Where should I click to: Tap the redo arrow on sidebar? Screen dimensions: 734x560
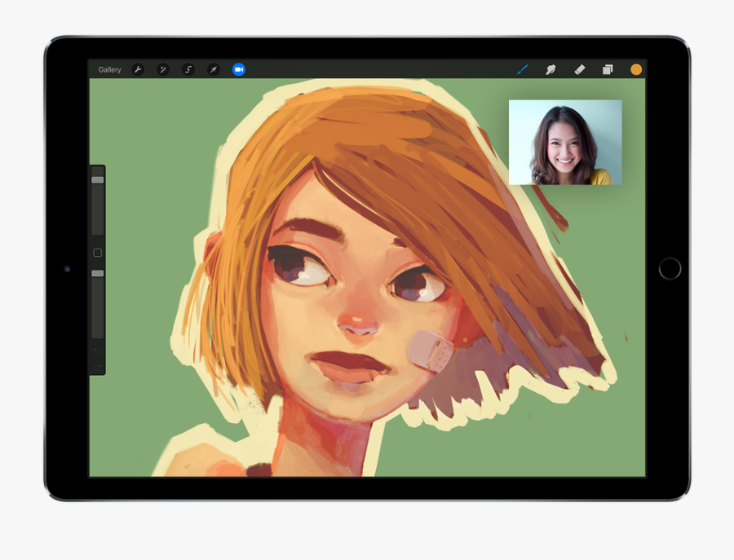(97, 368)
